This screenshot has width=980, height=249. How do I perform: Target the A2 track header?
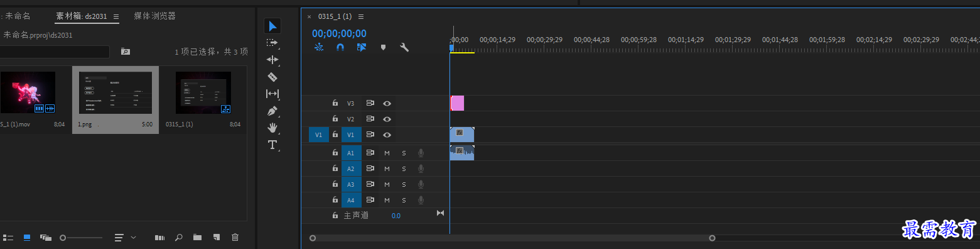coord(351,169)
